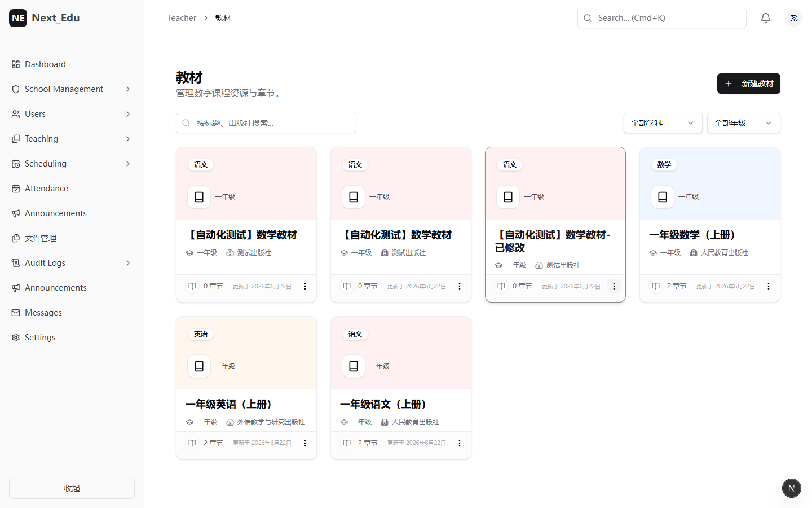Click book icon on 一年级数学(上册) card
Image resolution: width=812 pixels, height=508 pixels.
tap(663, 197)
